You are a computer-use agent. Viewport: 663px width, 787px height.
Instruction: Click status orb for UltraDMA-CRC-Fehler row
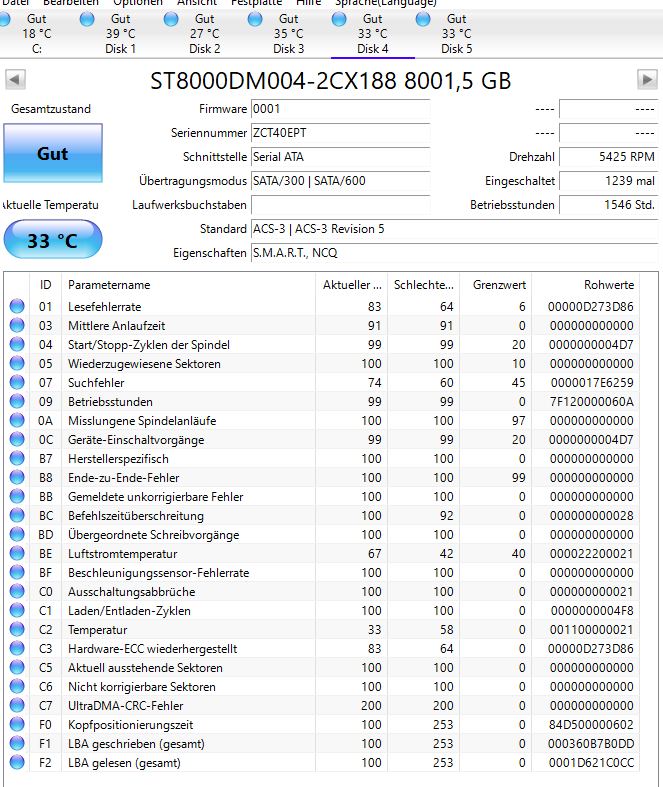[17, 706]
